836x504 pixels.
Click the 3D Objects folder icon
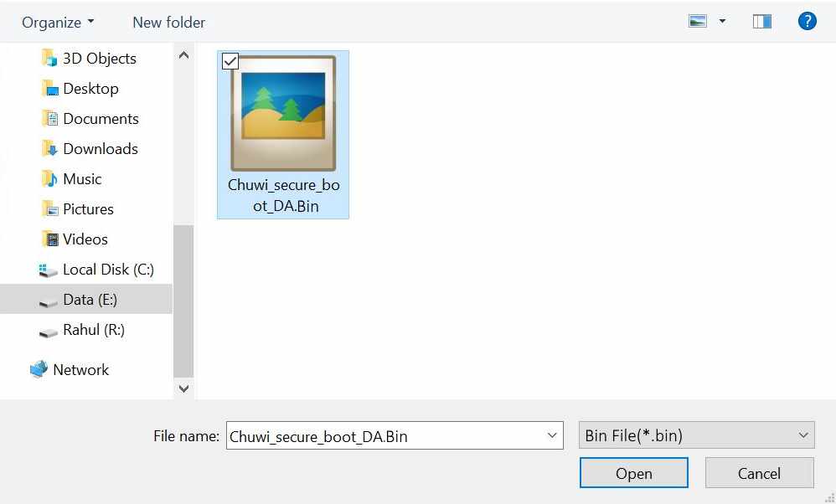[x=49, y=58]
